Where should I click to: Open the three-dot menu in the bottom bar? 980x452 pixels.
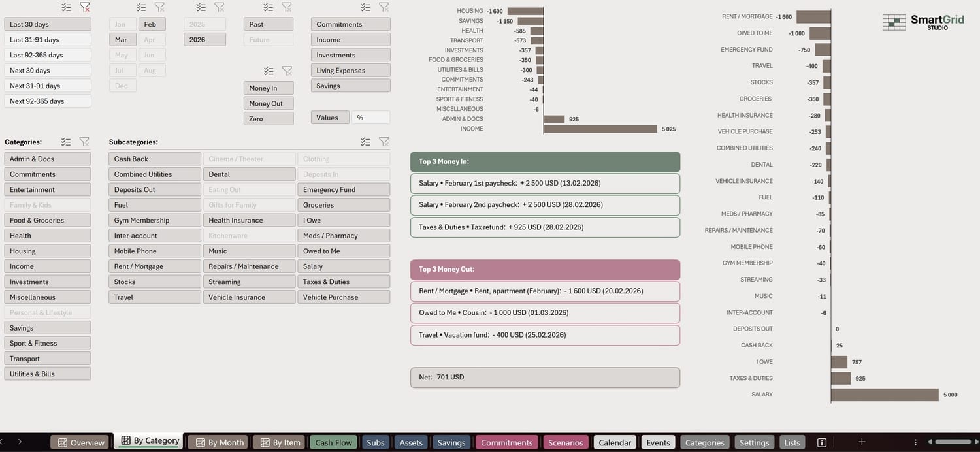[x=915, y=442]
